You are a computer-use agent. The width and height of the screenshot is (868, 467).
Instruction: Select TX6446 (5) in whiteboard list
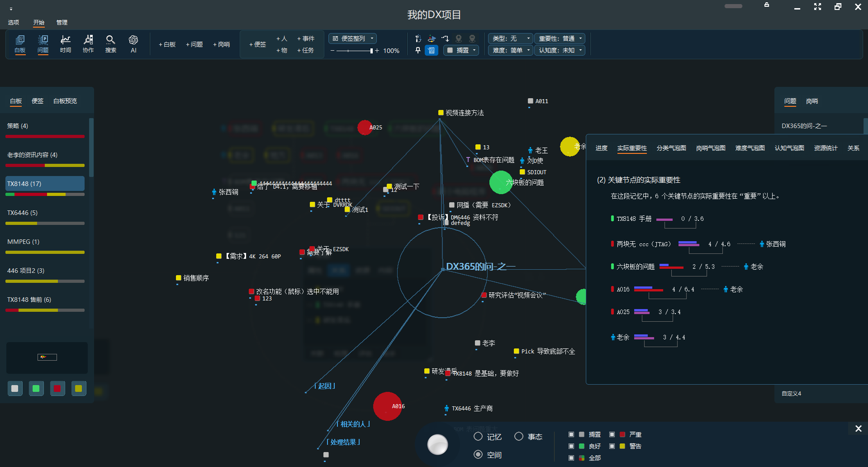(x=45, y=213)
